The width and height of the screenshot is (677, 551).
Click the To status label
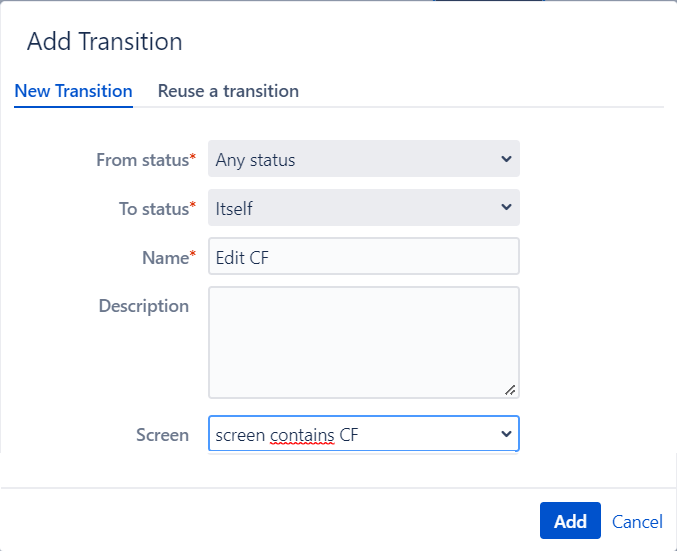pyautogui.click(x=157, y=209)
